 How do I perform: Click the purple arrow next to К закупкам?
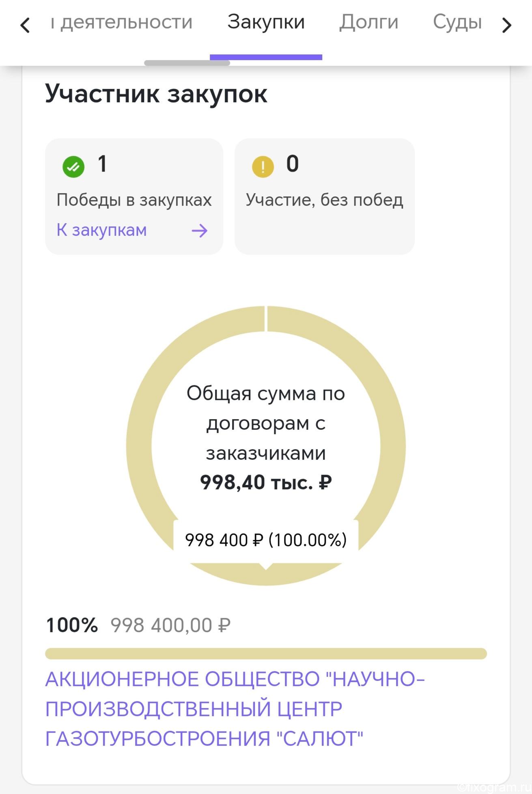pyautogui.click(x=199, y=231)
